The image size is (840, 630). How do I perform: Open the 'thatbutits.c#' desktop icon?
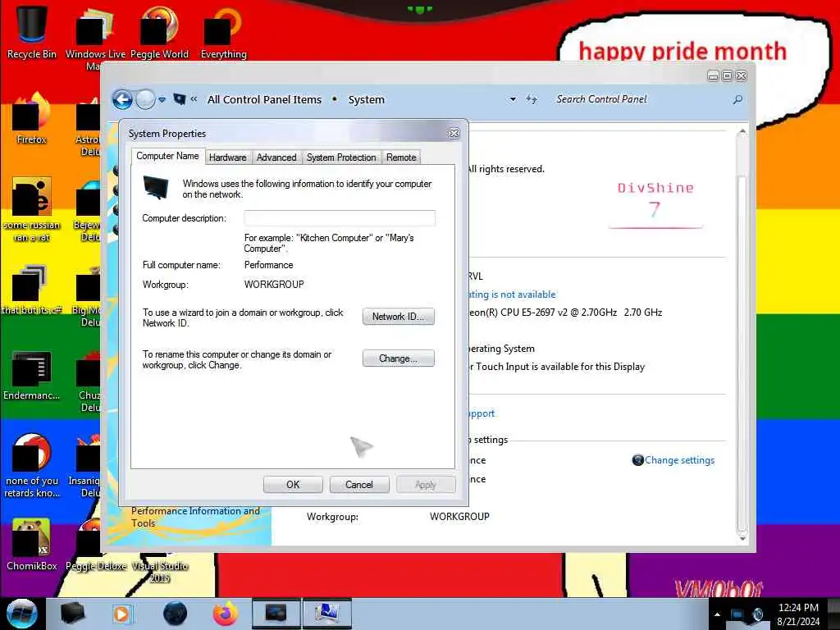(31, 290)
